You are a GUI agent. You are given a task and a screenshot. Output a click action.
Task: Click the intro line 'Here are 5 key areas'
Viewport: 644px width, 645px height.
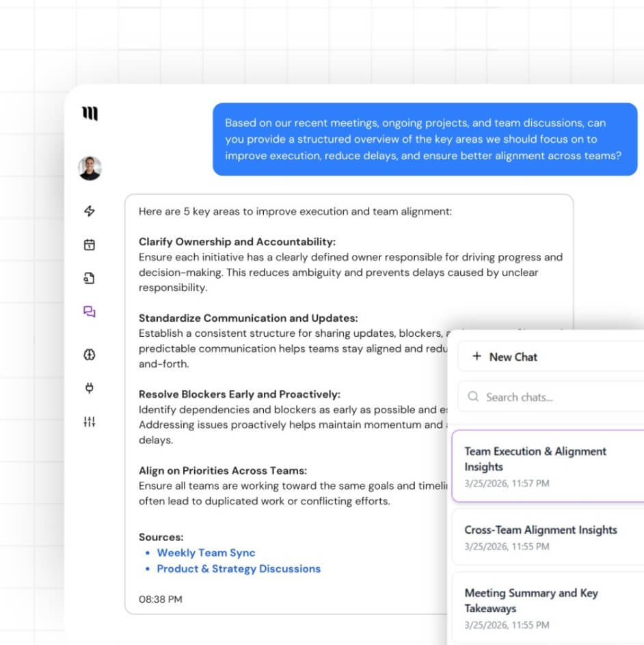(295, 211)
